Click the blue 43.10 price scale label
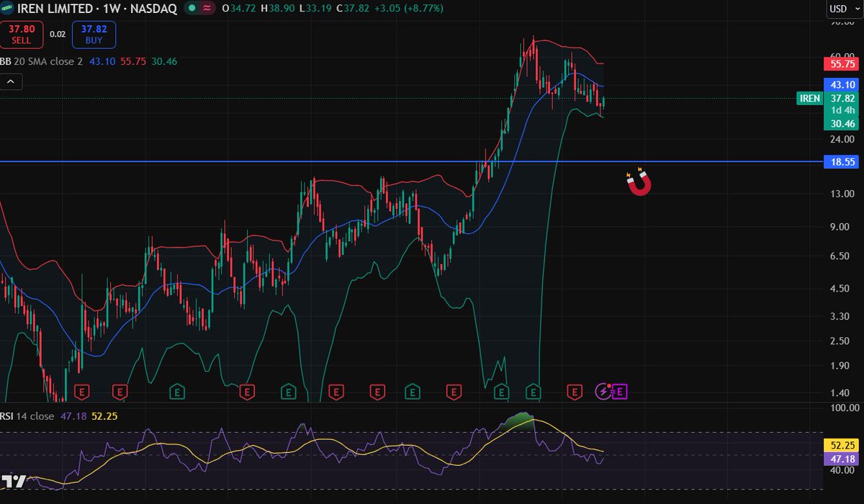The image size is (864, 504). (x=840, y=84)
